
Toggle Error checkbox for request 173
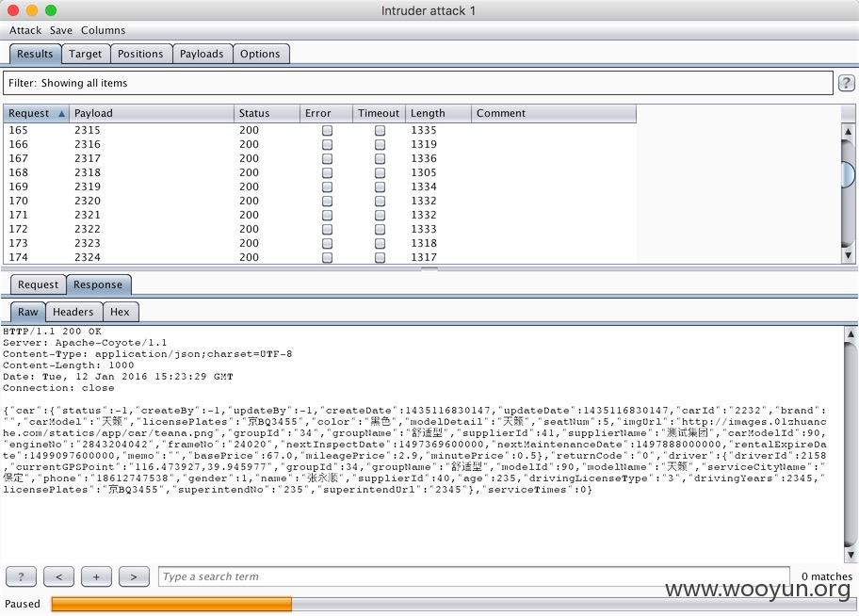click(x=327, y=243)
